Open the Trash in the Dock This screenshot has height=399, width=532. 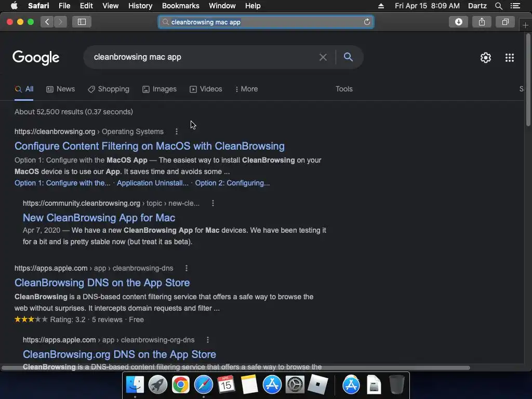coord(396,385)
